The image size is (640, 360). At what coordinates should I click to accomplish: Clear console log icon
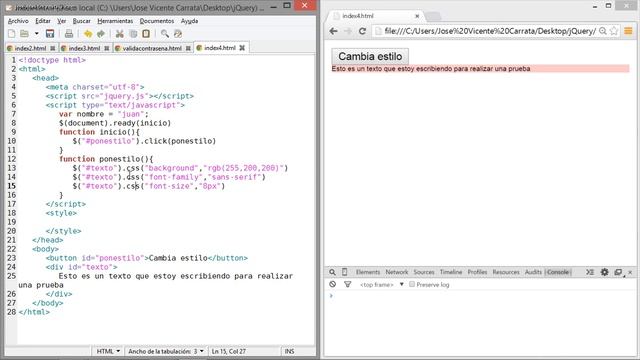(x=333, y=284)
